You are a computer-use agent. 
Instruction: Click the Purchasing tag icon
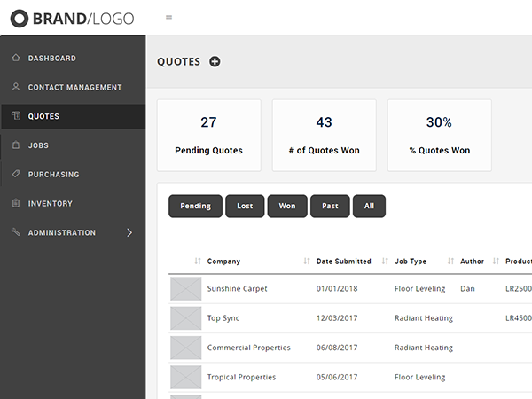pyautogui.click(x=16, y=175)
